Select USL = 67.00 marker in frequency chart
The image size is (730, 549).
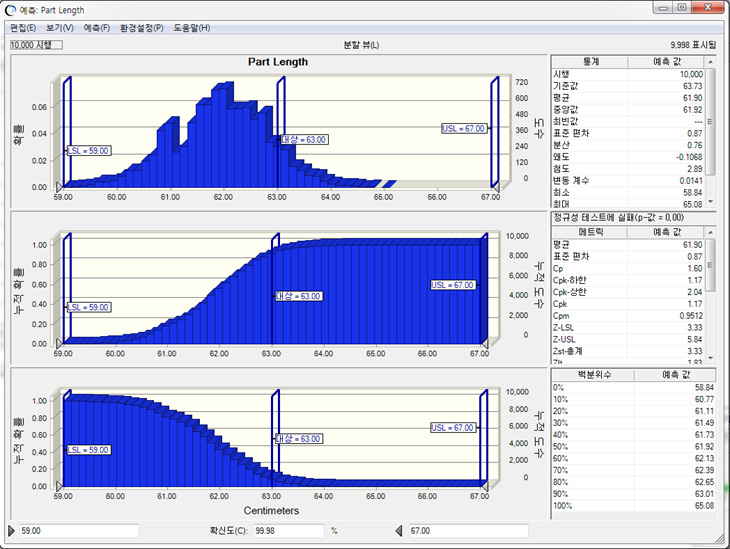click(464, 129)
